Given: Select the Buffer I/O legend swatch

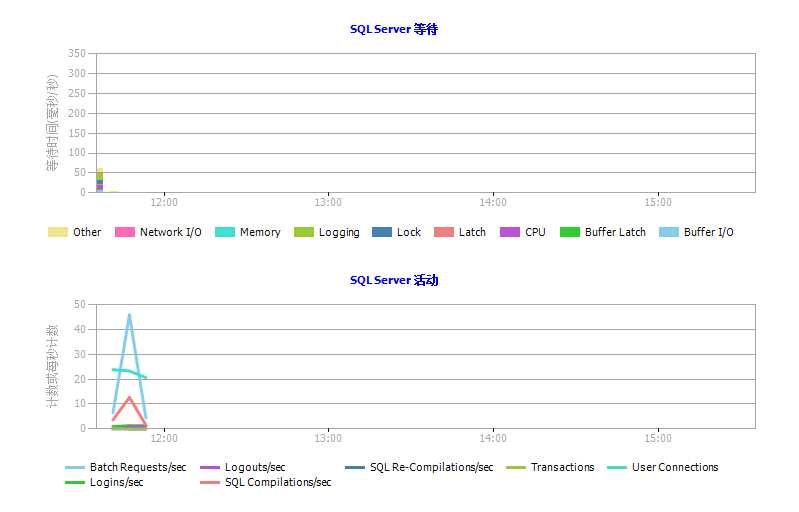Looking at the screenshot, I should [669, 232].
